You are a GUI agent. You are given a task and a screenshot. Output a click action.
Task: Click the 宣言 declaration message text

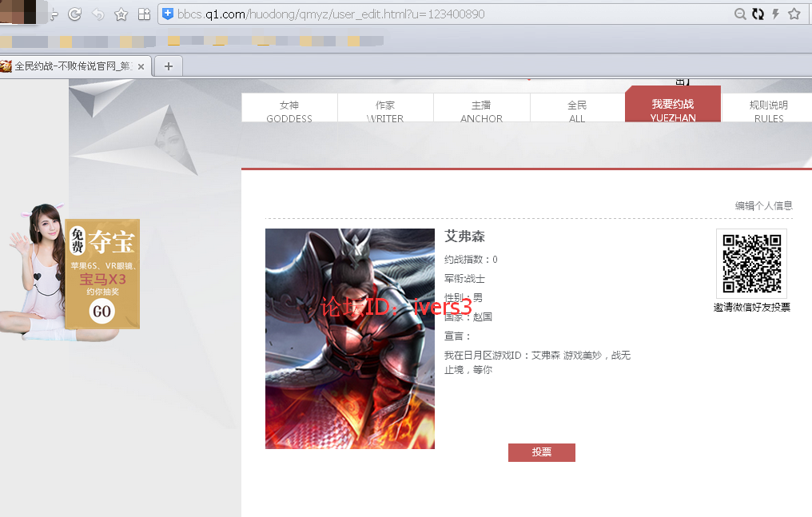pyautogui.click(x=538, y=362)
